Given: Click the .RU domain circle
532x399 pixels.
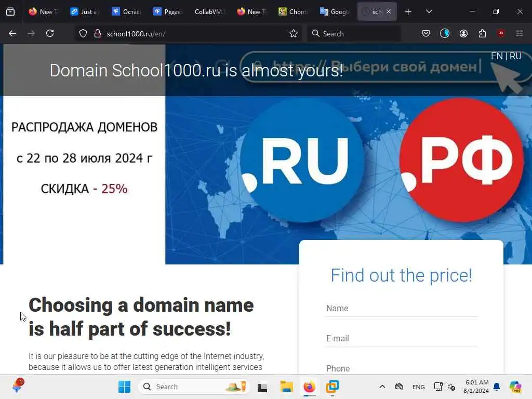Looking at the screenshot, I should 302,161.
